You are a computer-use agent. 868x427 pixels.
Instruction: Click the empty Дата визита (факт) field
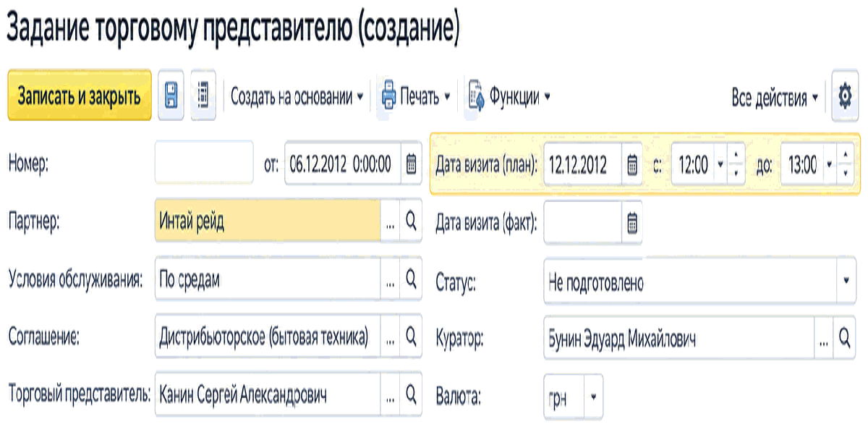583,222
